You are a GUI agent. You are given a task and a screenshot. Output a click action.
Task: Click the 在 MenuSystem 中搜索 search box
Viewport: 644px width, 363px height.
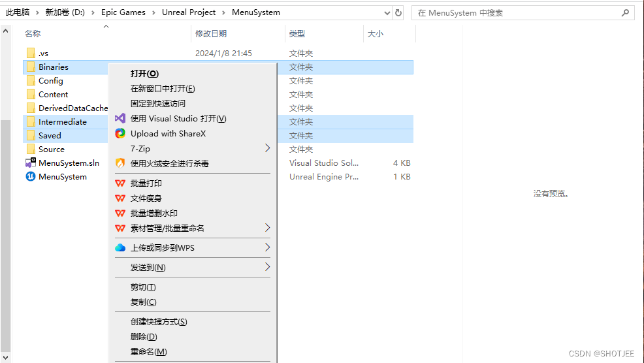pos(523,12)
